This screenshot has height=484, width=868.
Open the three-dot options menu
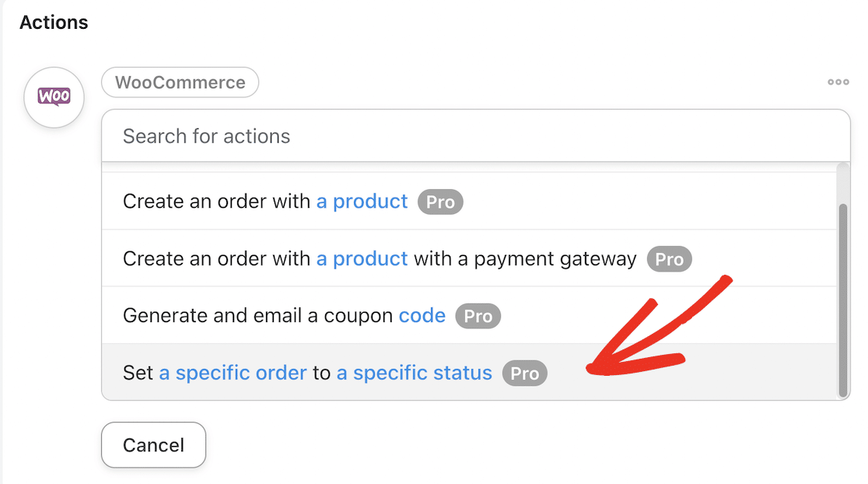[x=838, y=82]
